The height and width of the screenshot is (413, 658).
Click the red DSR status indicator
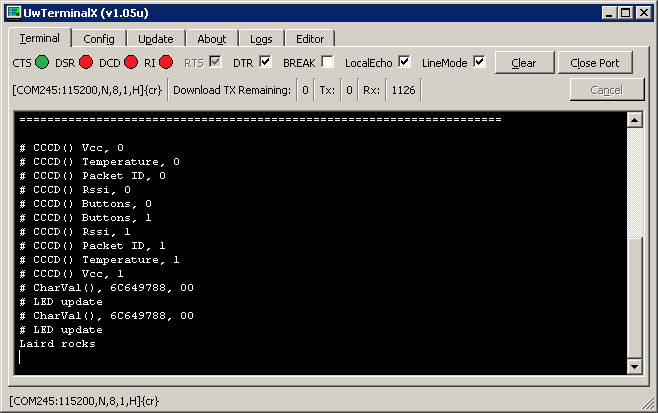pos(86,63)
